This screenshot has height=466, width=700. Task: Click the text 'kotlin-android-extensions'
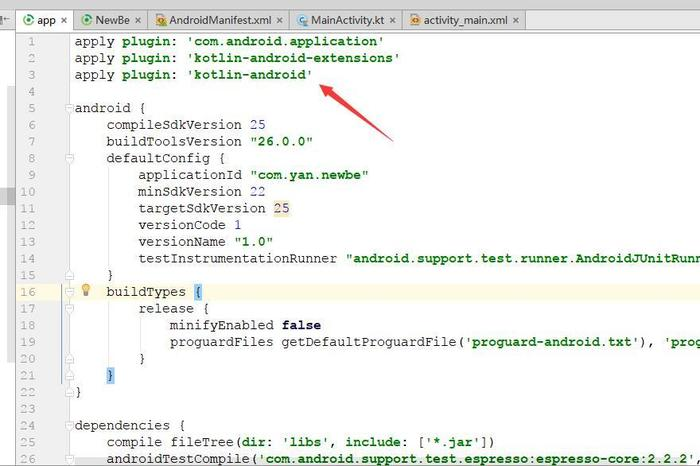coord(293,58)
